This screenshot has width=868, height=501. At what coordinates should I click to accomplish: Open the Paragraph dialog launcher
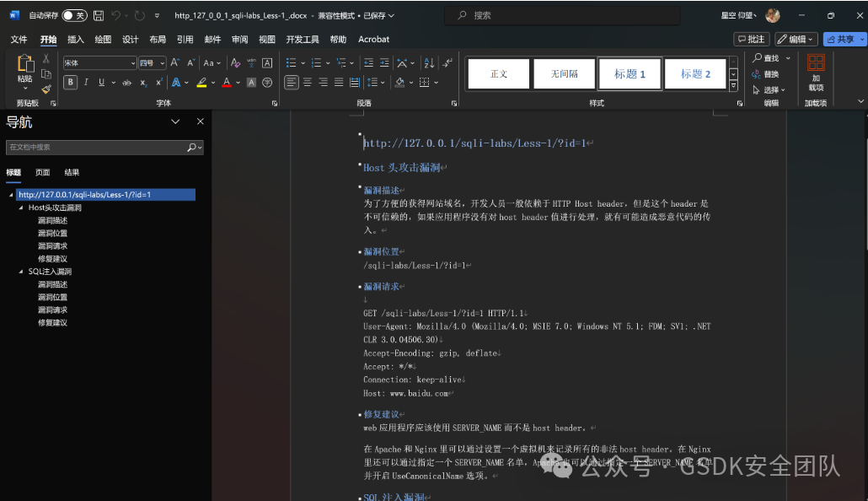point(454,103)
